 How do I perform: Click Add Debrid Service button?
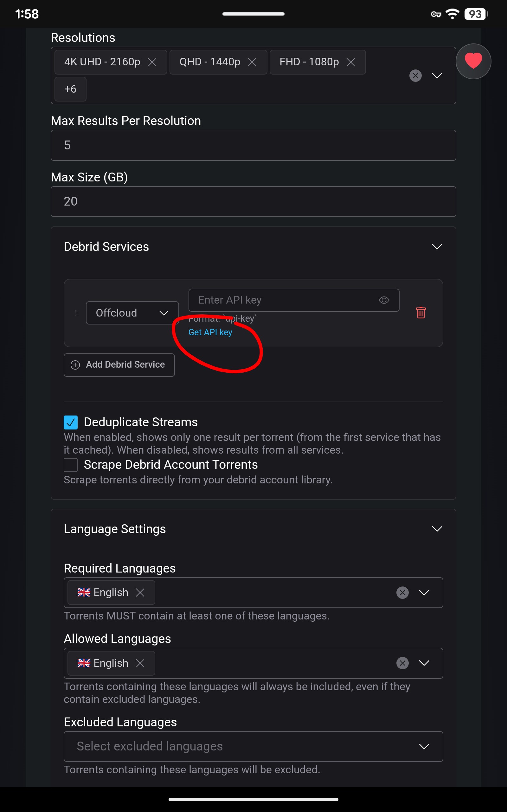coord(119,365)
